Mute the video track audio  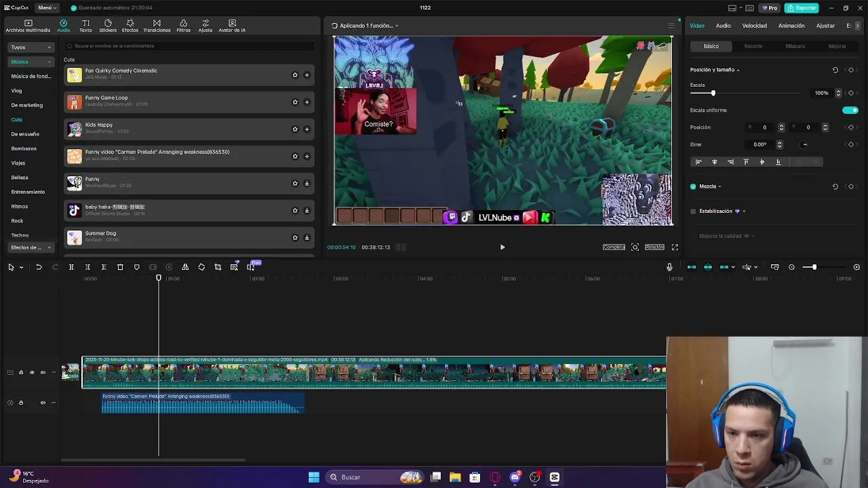click(43, 373)
